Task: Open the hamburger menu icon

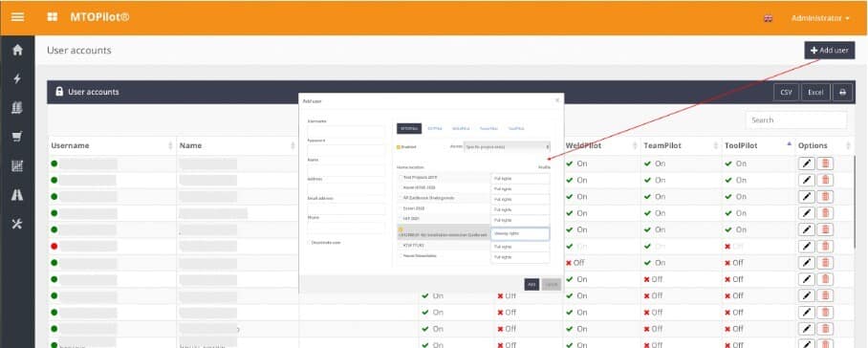Action: pos(17,17)
